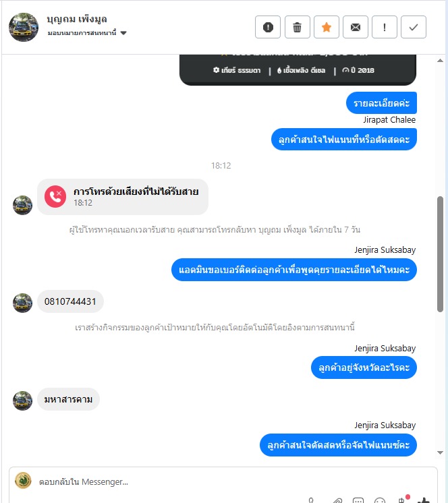This screenshot has width=448, height=503.
Task: Open the contact's profile picture in the header
Action: [24, 27]
